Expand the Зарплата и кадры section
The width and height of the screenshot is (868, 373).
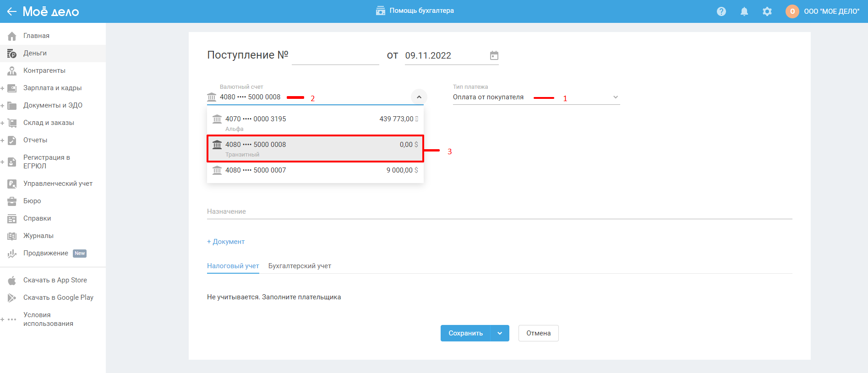(x=3, y=88)
